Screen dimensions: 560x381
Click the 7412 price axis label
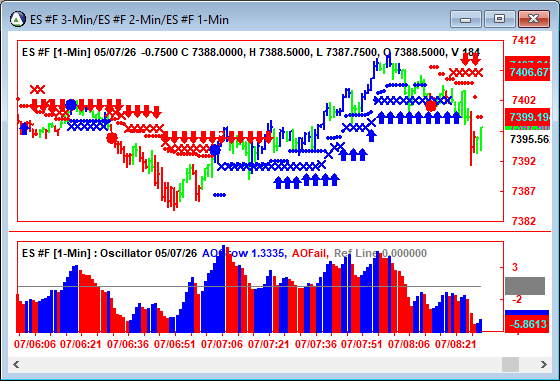pos(524,40)
